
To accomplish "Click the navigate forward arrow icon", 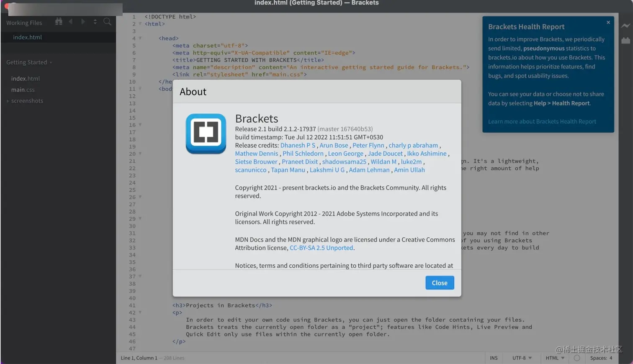I will point(83,21).
